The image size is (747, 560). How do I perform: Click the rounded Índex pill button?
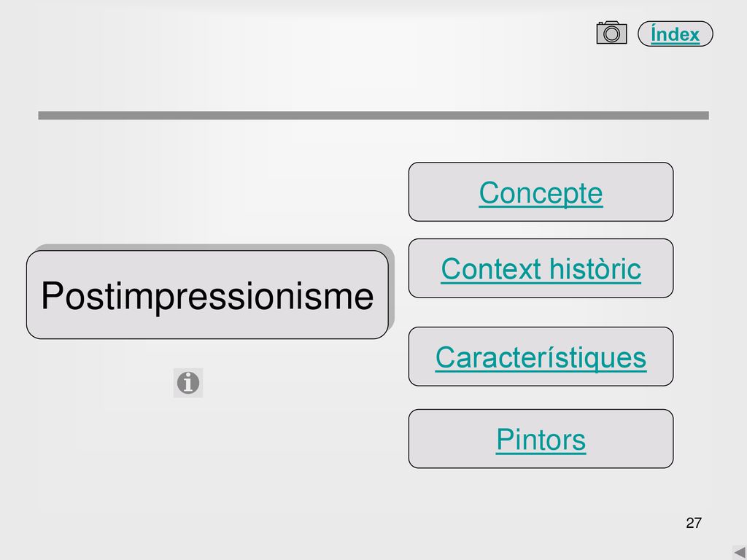pyautogui.click(x=675, y=34)
